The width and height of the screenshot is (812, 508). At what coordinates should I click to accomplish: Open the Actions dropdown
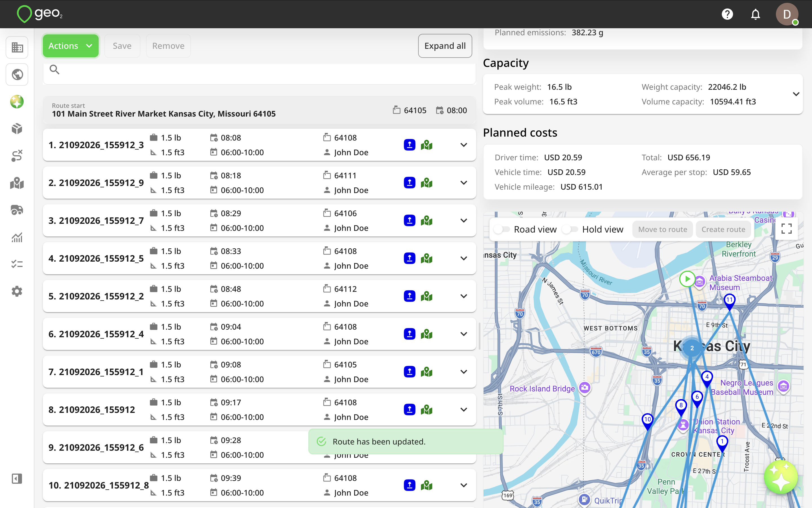[70, 46]
